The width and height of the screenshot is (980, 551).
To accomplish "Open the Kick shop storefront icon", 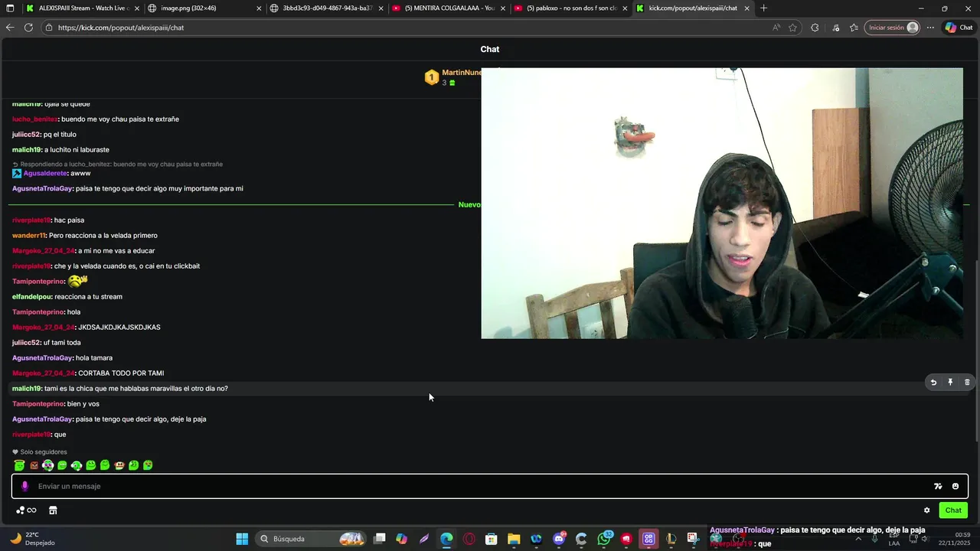I will [x=53, y=510].
